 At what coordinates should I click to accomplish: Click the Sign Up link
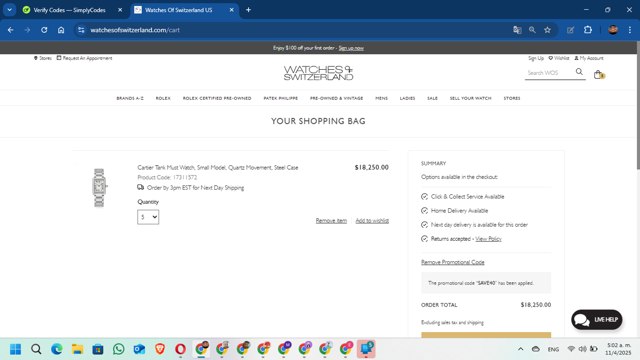[x=536, y=58]
